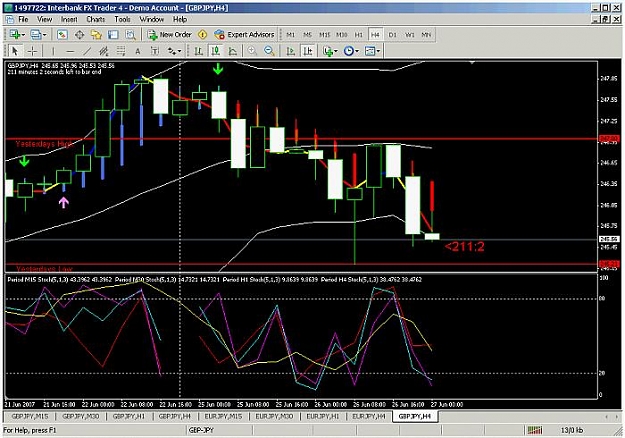The height and width of the screenshot is (438, 625).
Task: Open the Strategy Tester icon
Action: tap(130, 35)
